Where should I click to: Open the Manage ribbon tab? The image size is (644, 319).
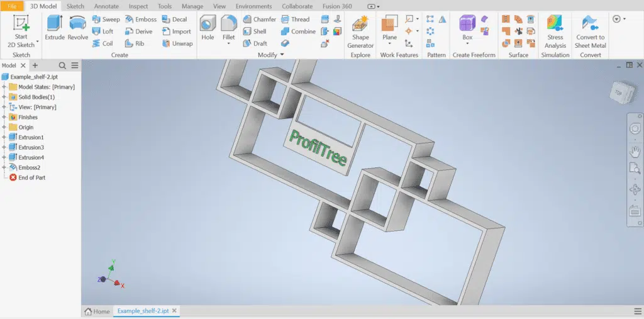point(192,6)
